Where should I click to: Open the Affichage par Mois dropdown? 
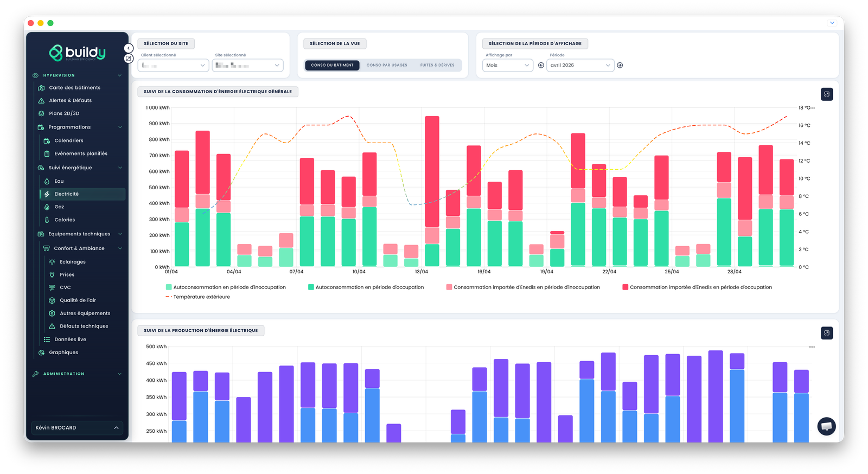508,65
